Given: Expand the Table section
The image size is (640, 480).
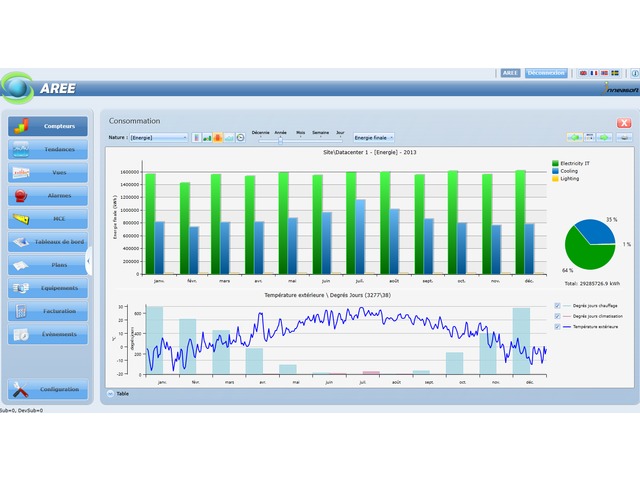Looking at the screenshot, I should pyautogui.click(x=109, y=393).
